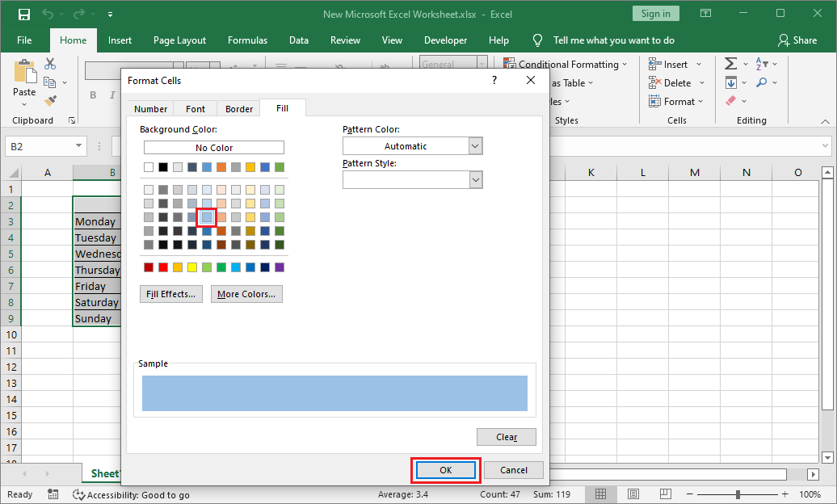Open the Name Box dropdown showing B2

pyautogui.click(x=79, y=145)
